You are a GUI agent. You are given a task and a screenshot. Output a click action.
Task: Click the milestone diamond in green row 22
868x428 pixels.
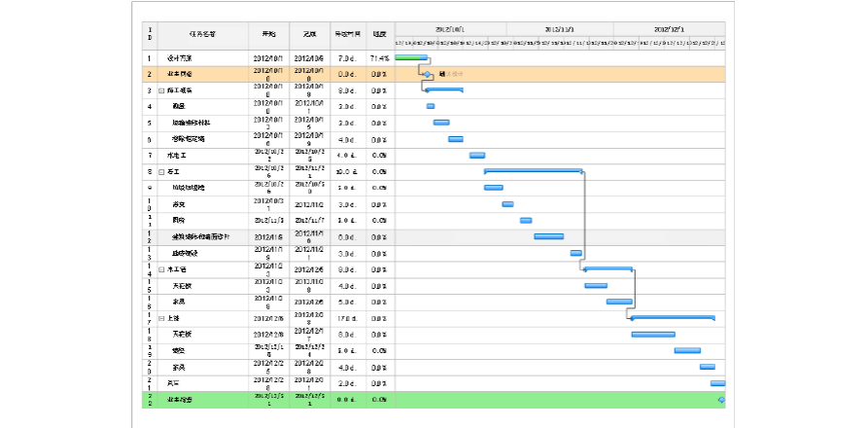pyautogui.click(x=720, y=400)
